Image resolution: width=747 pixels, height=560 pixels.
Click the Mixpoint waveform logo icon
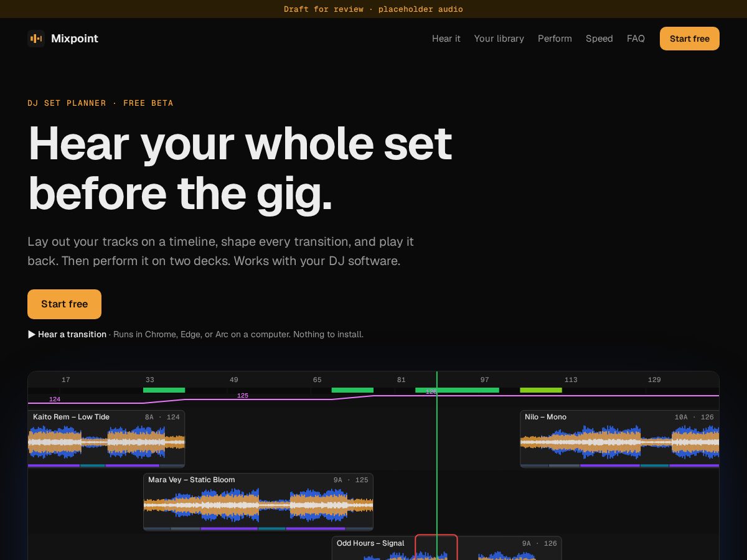[x=36, y=39]
